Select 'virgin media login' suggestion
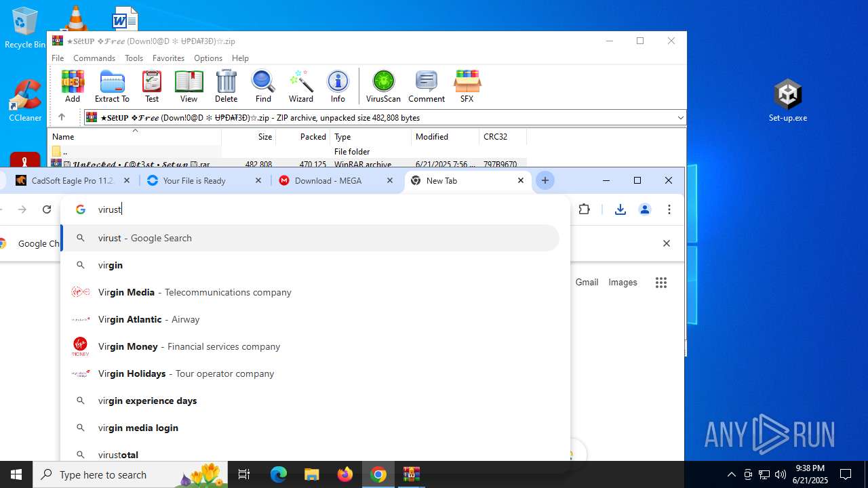Image resolution: width=868 pixels, height=488 pixels. [x=310, y=428]
